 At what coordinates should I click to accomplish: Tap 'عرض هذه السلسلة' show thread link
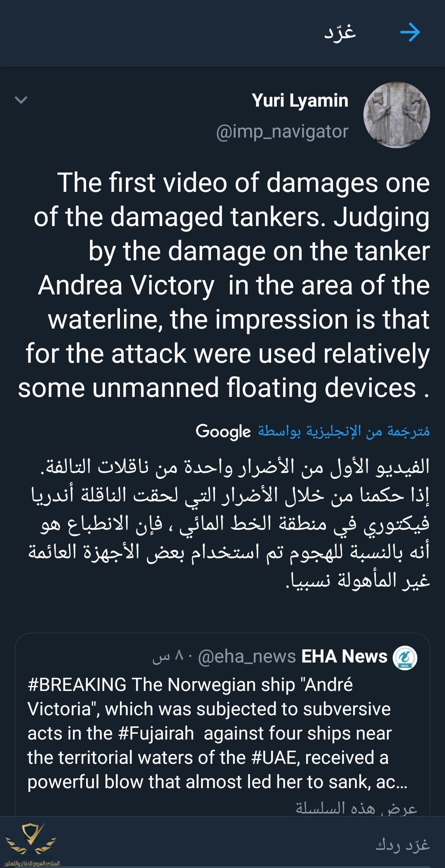pyautogui.click(x=356, y=808)
